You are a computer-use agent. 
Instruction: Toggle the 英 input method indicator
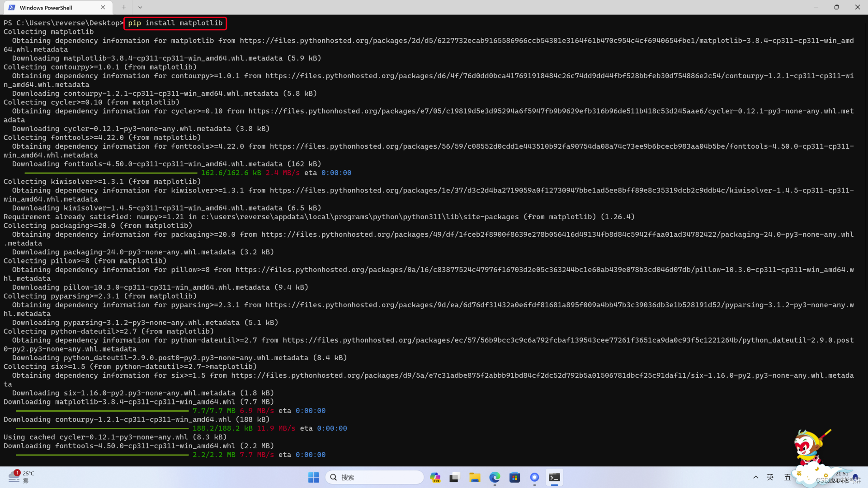770,477
